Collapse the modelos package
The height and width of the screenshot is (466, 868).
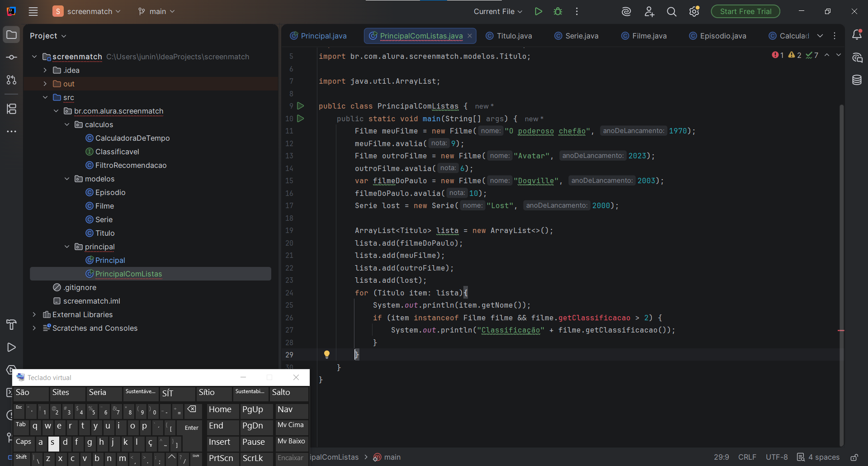point(67,179)
